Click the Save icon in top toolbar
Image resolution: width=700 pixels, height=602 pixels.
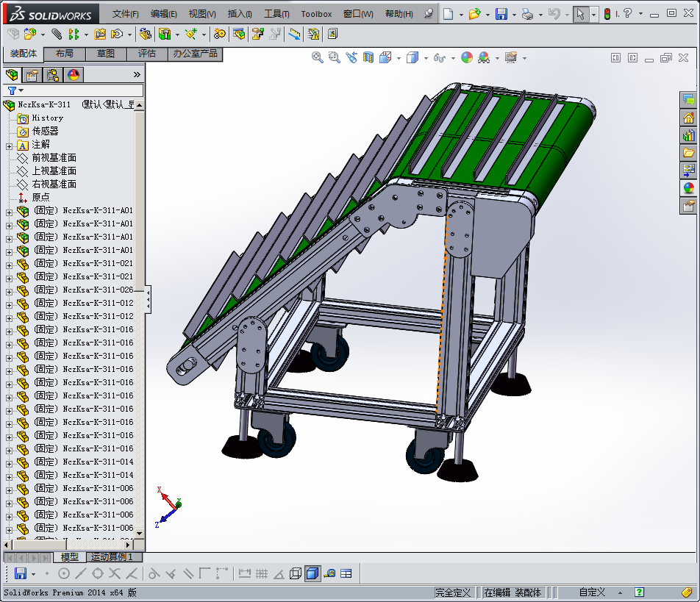point(501,14)
